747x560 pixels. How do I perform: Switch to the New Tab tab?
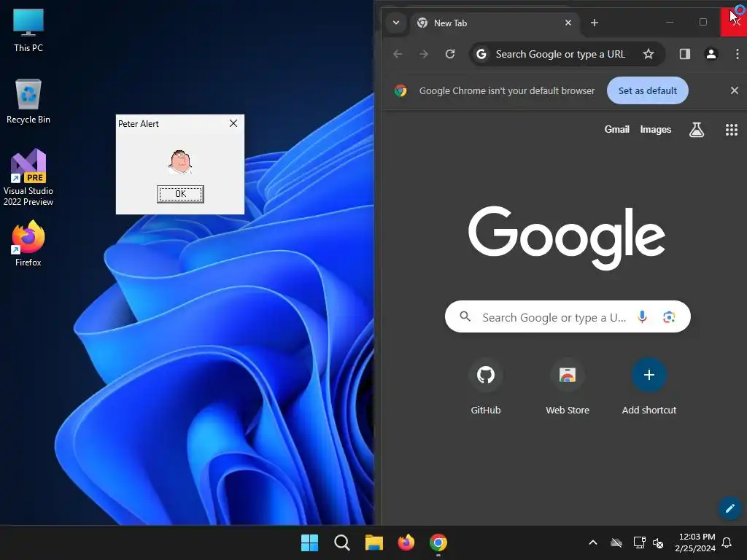(x=494, y=23)
